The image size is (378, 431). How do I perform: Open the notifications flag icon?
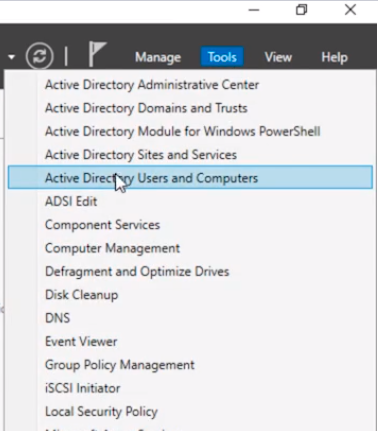[x=97, y=54]
